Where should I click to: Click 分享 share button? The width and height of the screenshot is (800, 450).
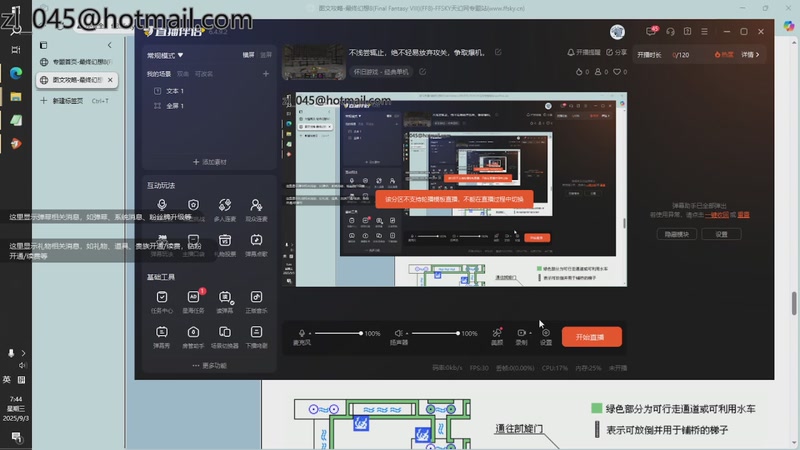coord(616,52)
